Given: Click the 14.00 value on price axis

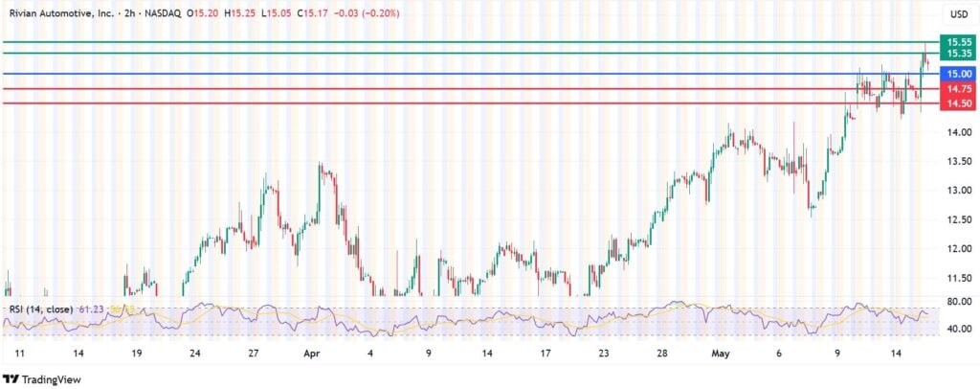Looking at the screenshot, I should pyautogui.click(x=958, y=132).
